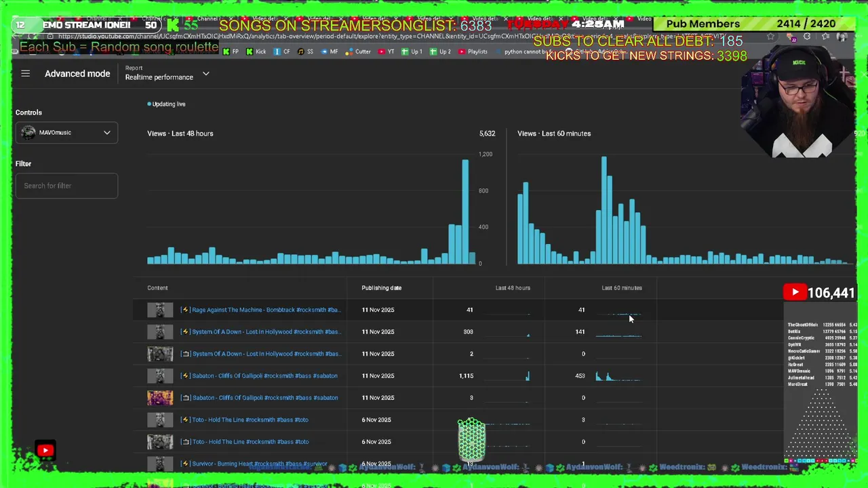868x488 pixels.
Task: Click the thumbnail of the System Of A Down row with 2 views
Action: (x=160, y=354)
